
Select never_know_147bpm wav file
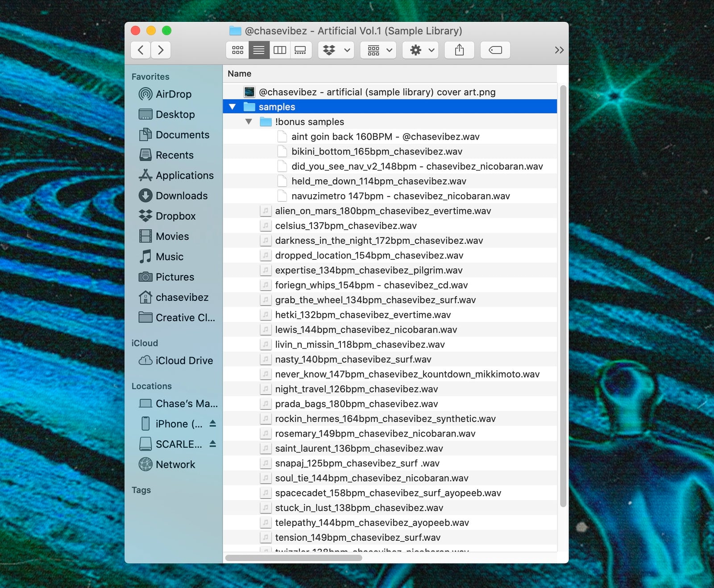pyautogui.click(x=390, y=374)
